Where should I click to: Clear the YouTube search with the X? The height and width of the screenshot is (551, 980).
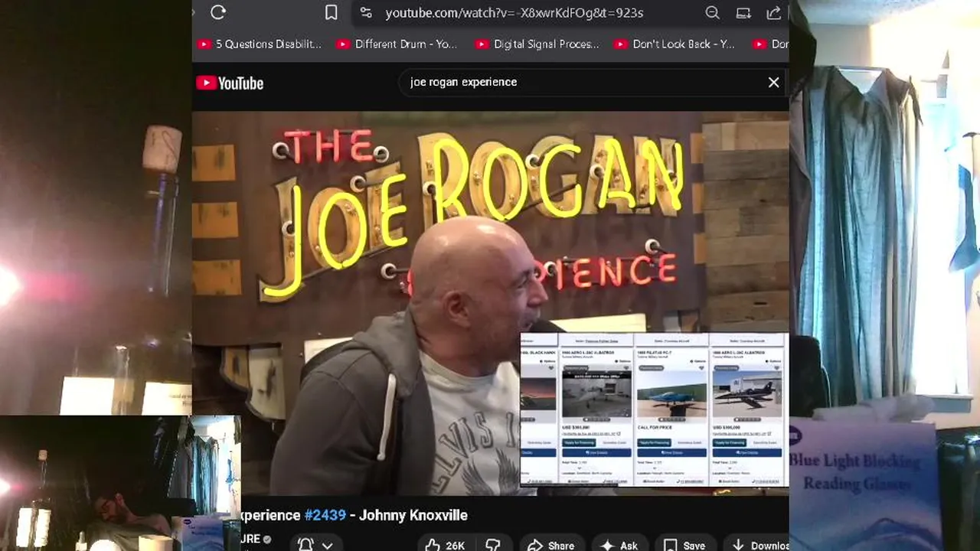(x=773, y=82)
